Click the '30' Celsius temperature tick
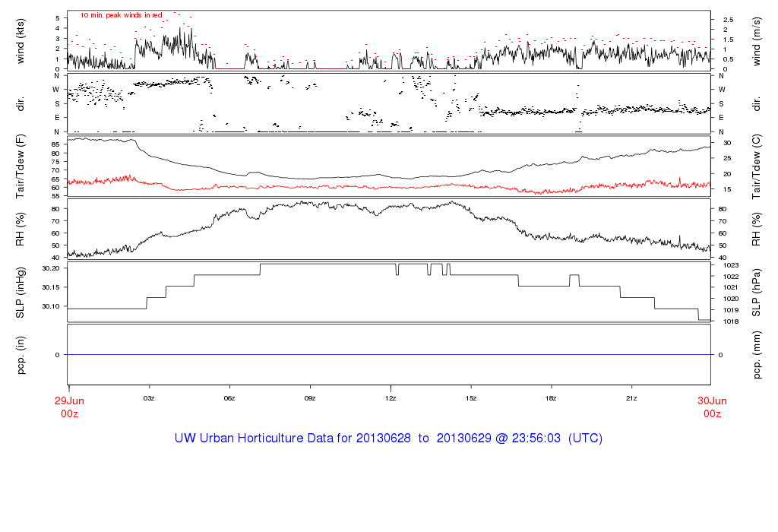The height and width of the screenshot is (532, 778). (x=727, y=143)
